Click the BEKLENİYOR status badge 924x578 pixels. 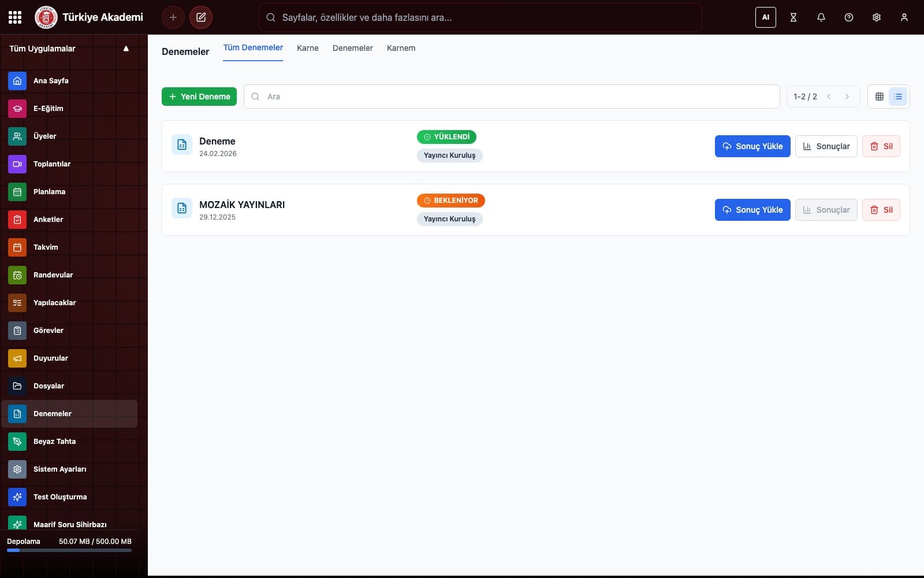click(x=451, y=201)
